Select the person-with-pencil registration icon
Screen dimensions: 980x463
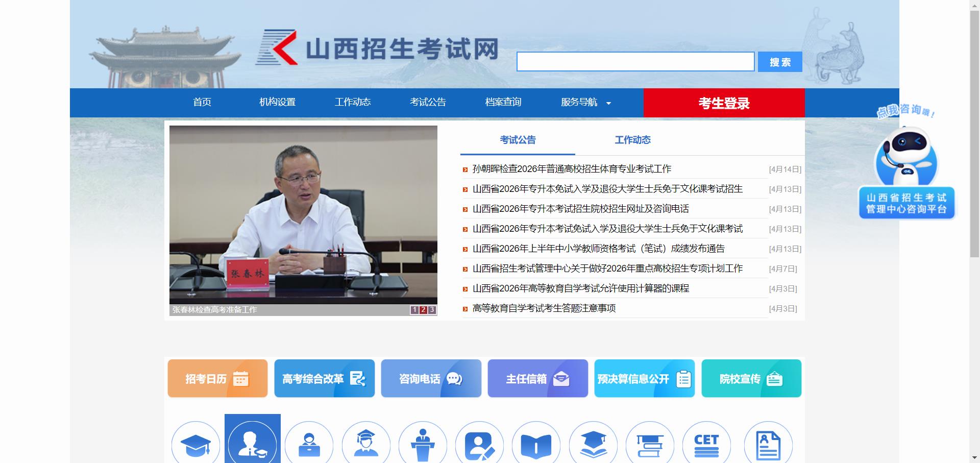point(480,445)
